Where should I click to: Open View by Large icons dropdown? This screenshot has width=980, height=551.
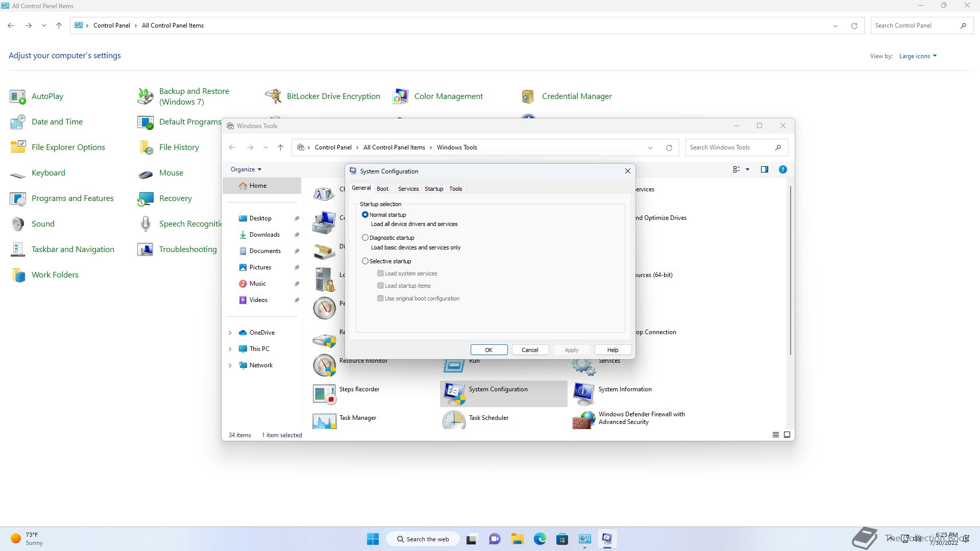[918, 56]
